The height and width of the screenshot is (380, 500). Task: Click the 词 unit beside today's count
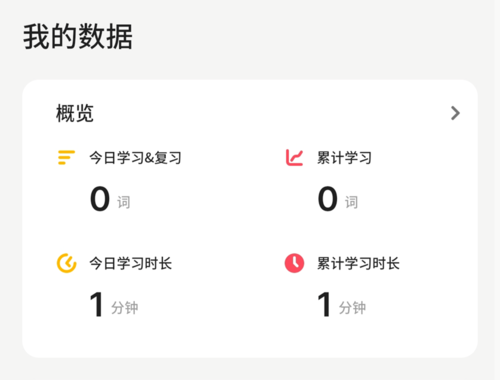(123, 202)
